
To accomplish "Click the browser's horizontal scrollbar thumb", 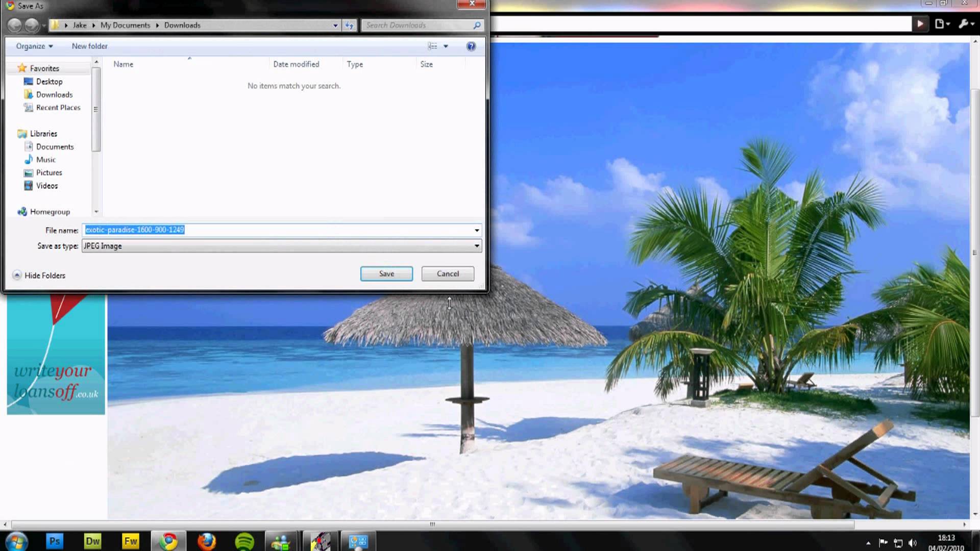I will pos(432,524).
